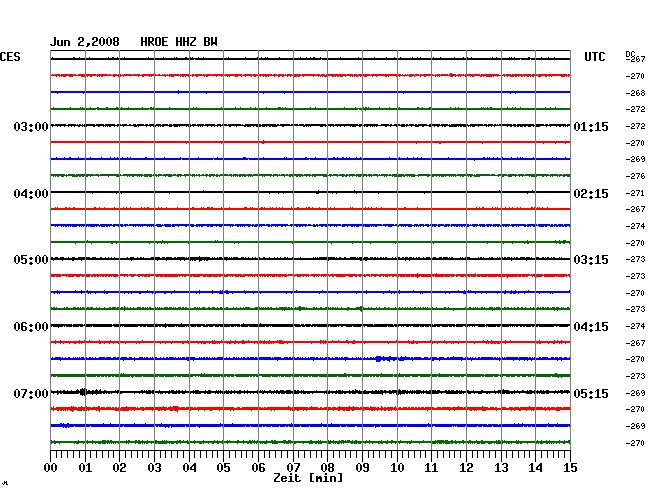Image resolution: width=650 pixels, height=494 pixels.
Task: Click the '-276' DC offset value
Action: pos(635,177)
